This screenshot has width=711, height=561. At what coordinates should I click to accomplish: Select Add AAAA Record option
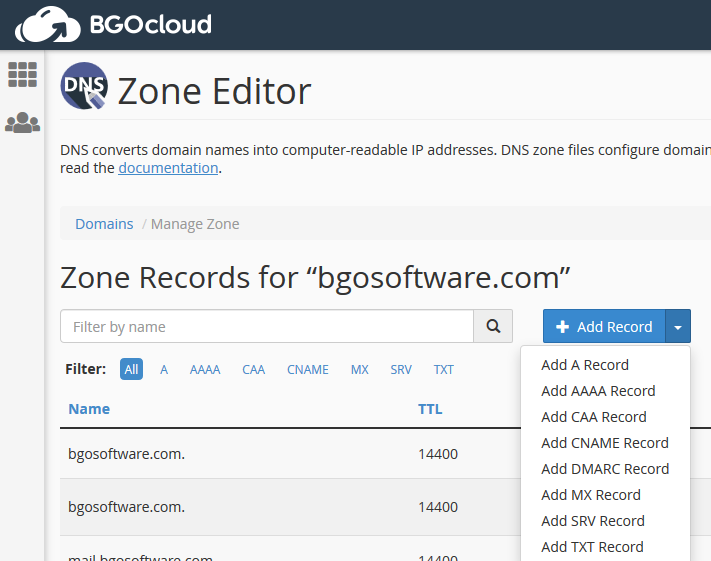click(x=598, y=391)
